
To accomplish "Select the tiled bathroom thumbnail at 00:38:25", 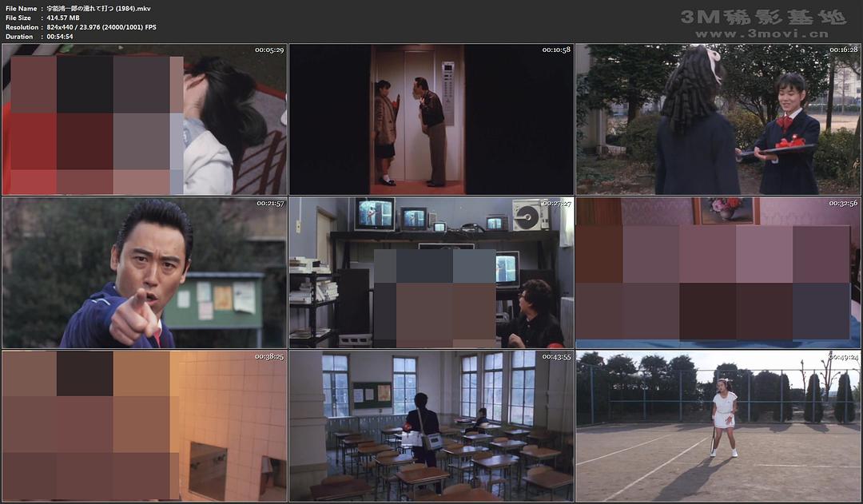I will (x=144, y=423).
